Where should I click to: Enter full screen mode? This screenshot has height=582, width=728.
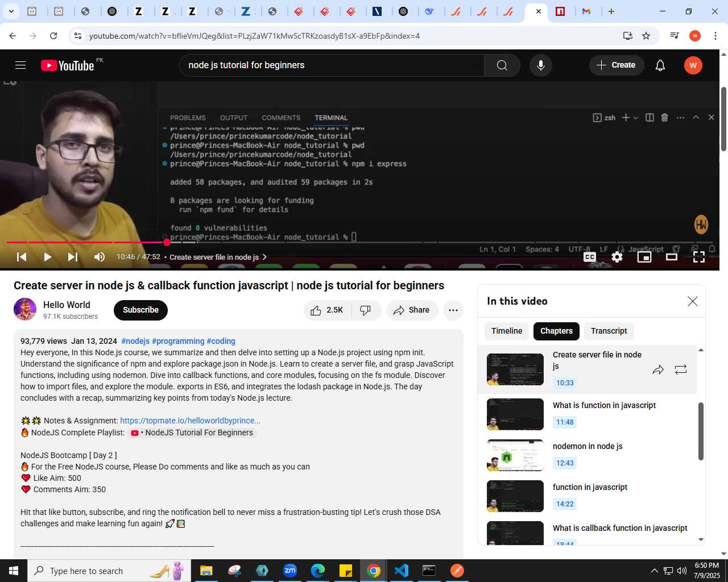(x=699, y=257)
